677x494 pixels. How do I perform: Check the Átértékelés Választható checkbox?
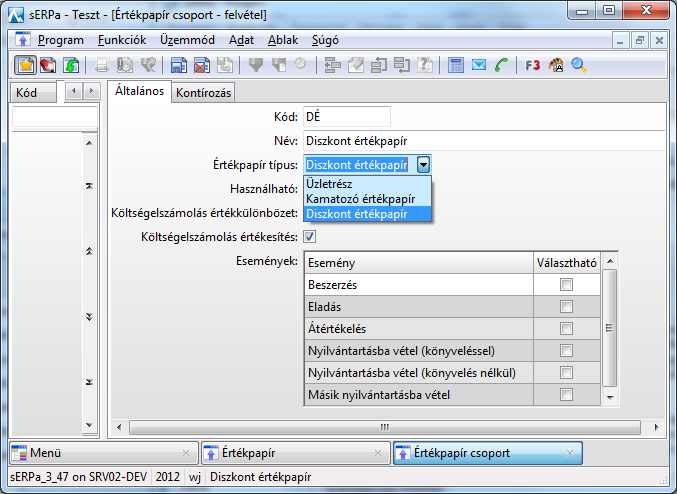click(566, 329)
